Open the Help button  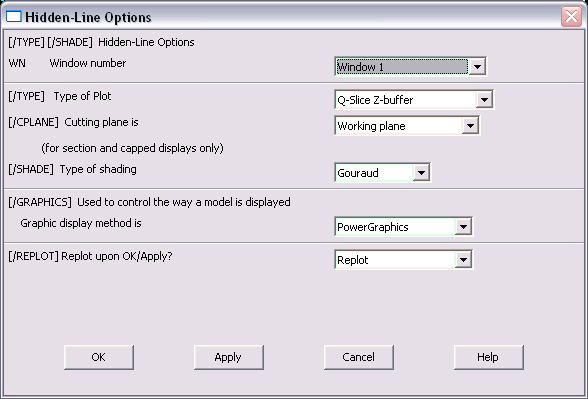[488, 357]
